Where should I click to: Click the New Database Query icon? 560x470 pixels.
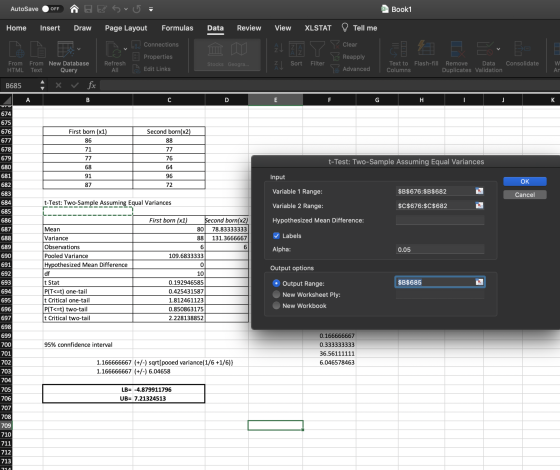(x=66, y=50)
